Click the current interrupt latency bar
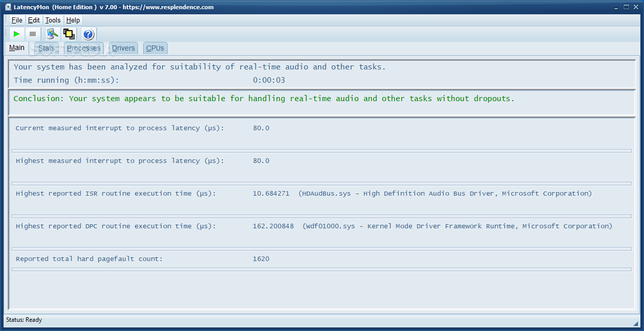This screenshot has width=644, height=331. (x=321, y=151)
